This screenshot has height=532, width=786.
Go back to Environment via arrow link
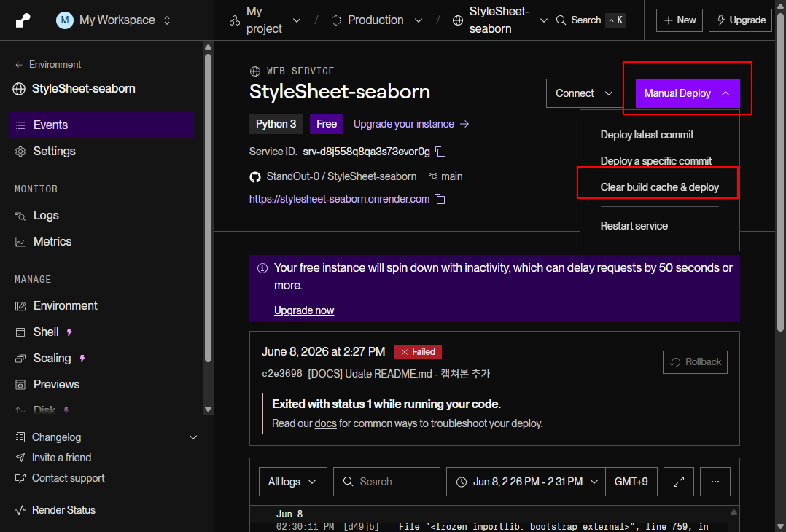tap(47, 65)
